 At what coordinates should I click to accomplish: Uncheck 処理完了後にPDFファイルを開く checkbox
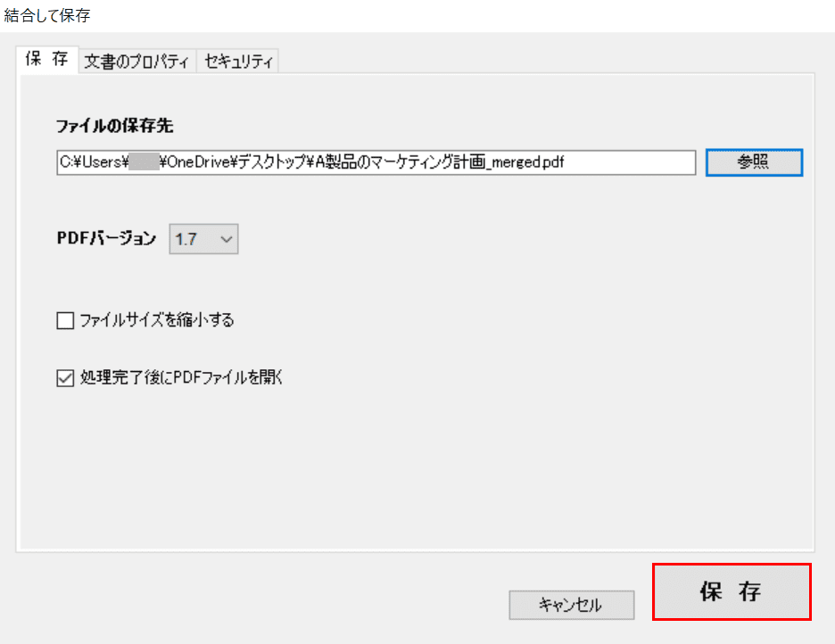[65, 378]
